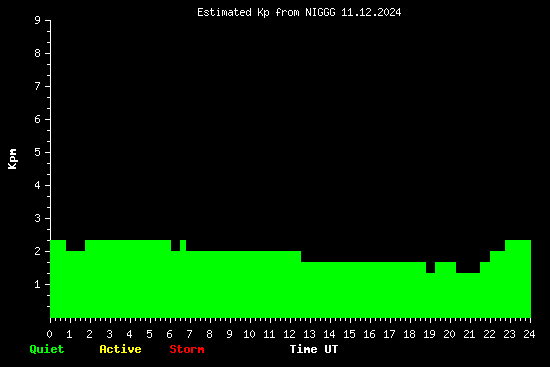
Task: Click the Kp value 9 axis label
Action: point(37,20)
